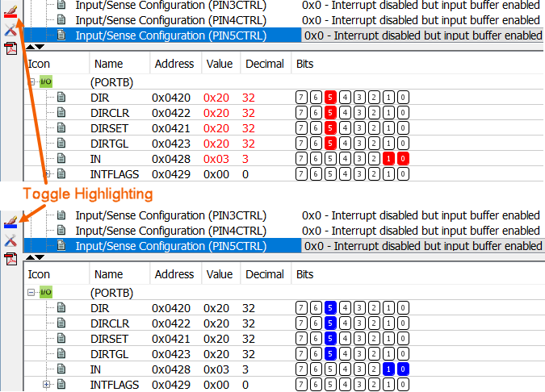Click the document icon of the red-valued DIR row

point(61,98)
